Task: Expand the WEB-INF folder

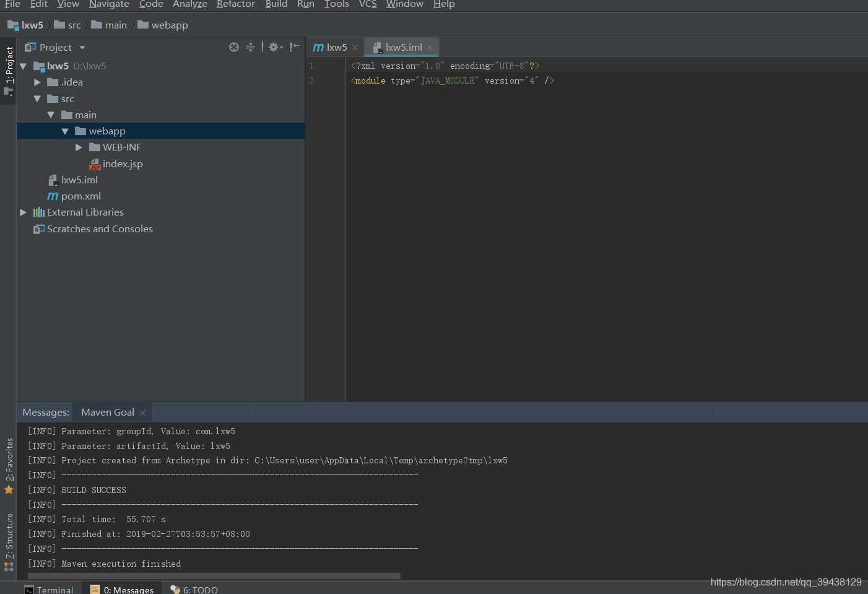Action: (79, 147)
